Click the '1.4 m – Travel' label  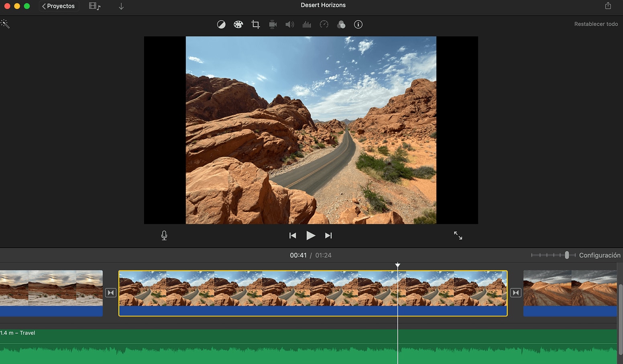coord(18,333)
